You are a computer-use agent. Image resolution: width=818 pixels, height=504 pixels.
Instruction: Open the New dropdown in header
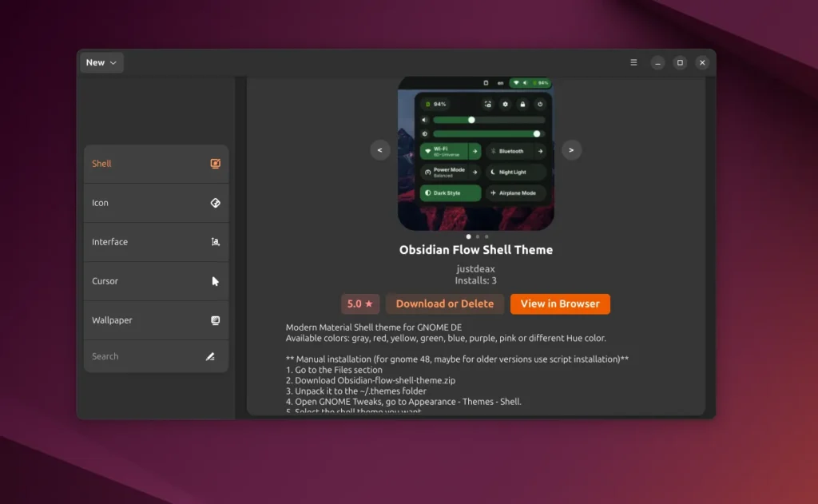pyautogui.click(x=101, y=62)
